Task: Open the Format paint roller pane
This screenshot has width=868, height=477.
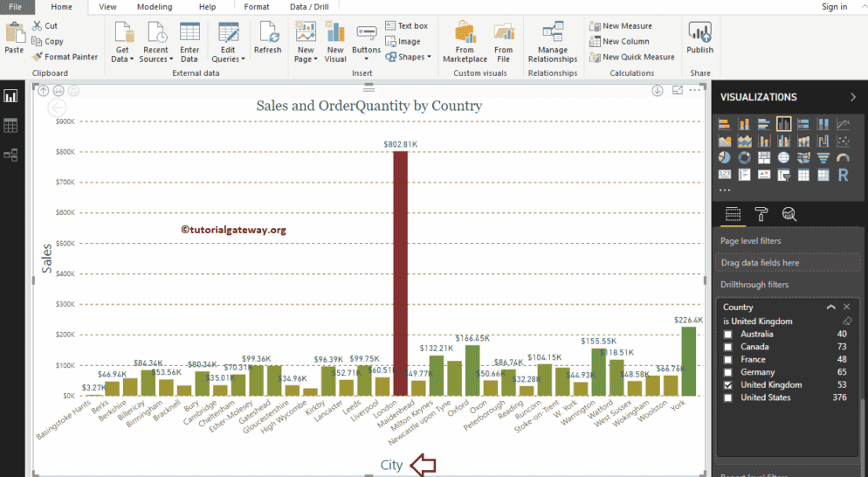Action: pyautogui.click(x=761, y=214)
